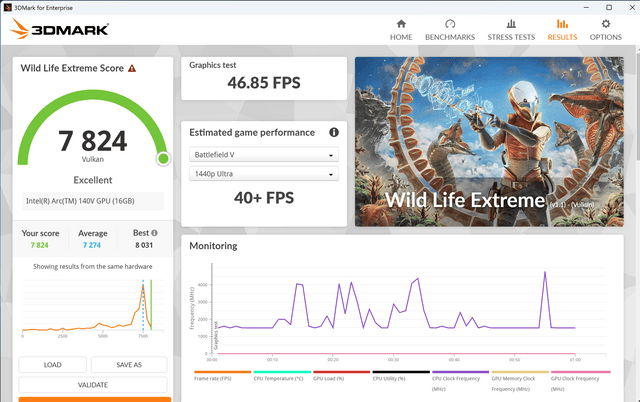Open the Home tab
Screen dimensions: 640x402
[x=401, y=30]
